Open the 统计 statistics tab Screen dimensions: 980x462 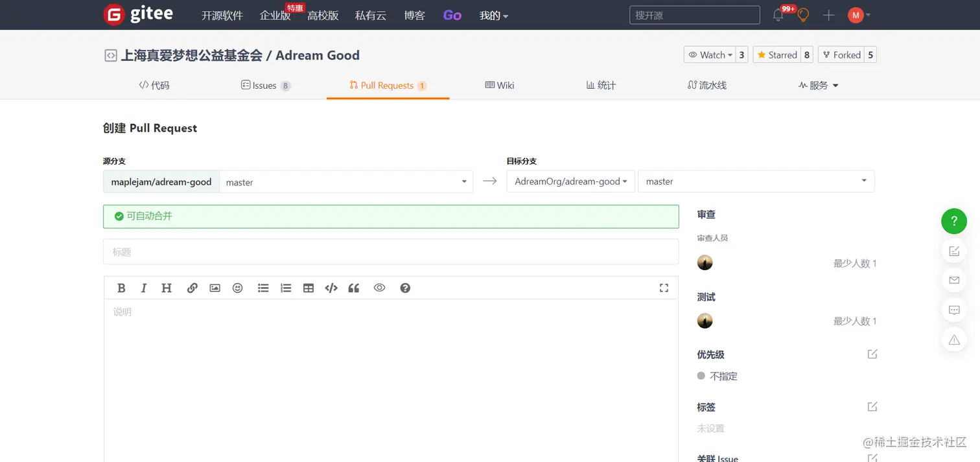pyautogui.click(x=601, y=86)
